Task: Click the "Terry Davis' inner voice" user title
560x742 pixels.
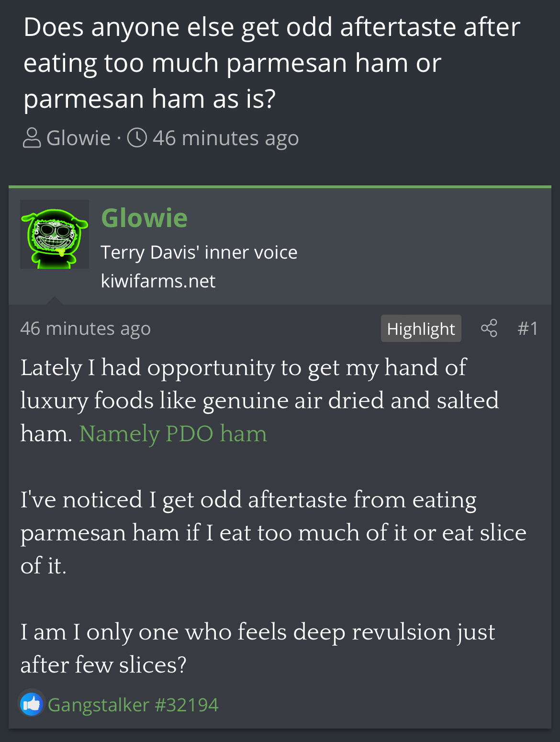Action: pyautogui.click(x=199, y=252)
